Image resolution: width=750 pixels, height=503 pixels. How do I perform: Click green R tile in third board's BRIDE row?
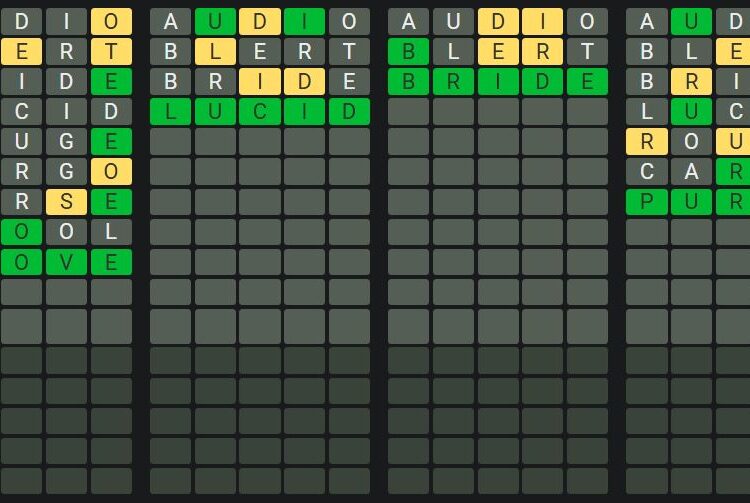pos(453,81)
